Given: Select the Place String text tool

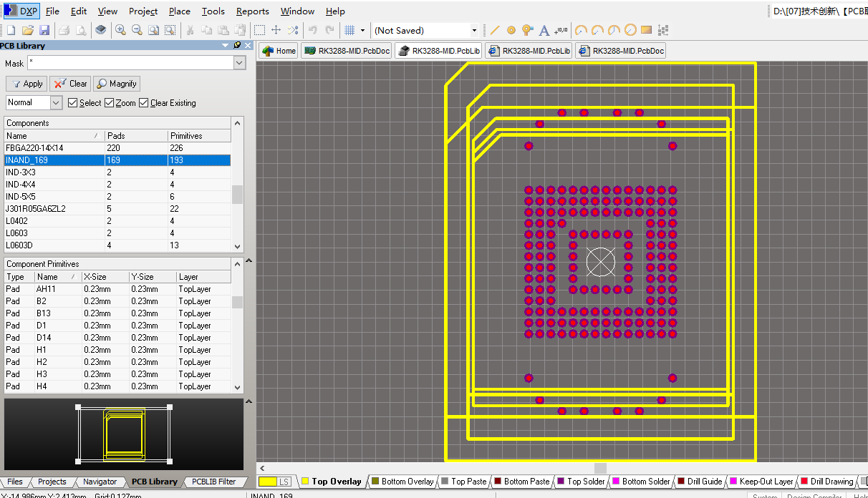Looking at the screenshot, I should [544, 30].
